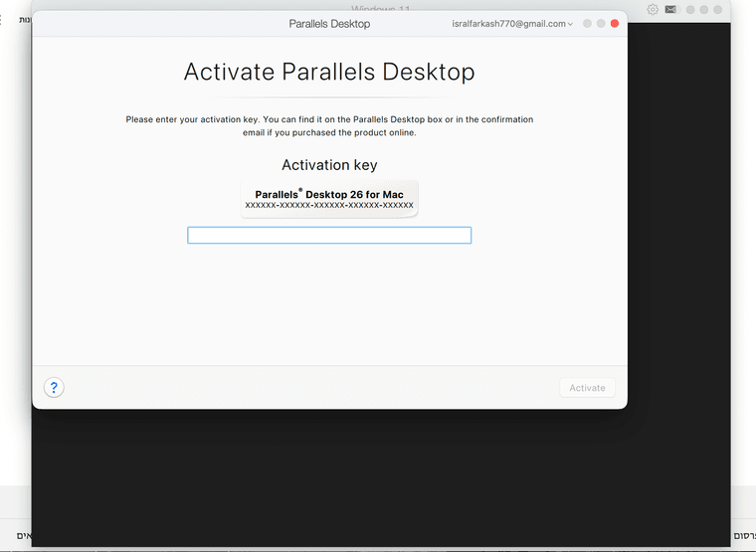Screen dimensions: 756x552
Task: Click the middle gray button in the dialog title bar
Action: [x=601, y=24]
